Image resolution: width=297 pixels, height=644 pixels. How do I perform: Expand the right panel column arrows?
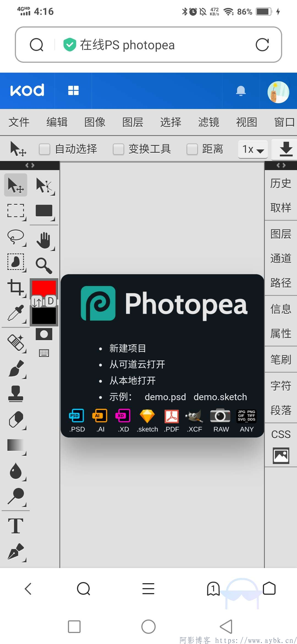coord(281,165)
